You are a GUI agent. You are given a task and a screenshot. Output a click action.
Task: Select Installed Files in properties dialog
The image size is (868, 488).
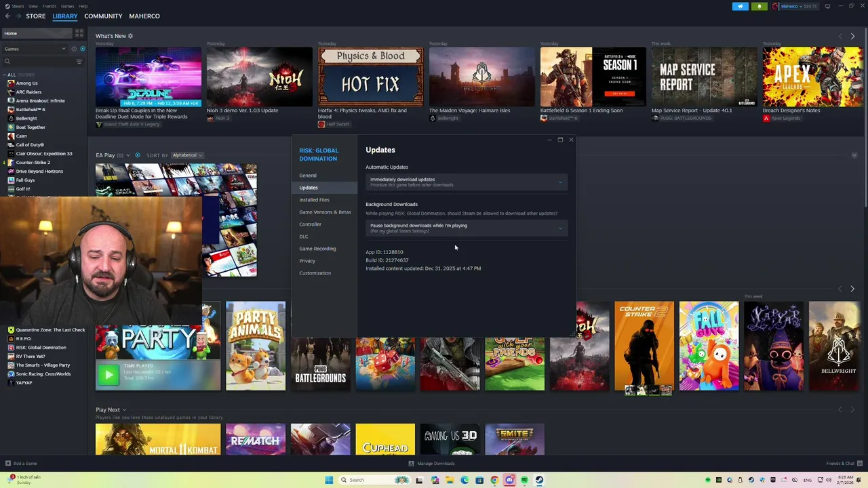pos(325,200)
